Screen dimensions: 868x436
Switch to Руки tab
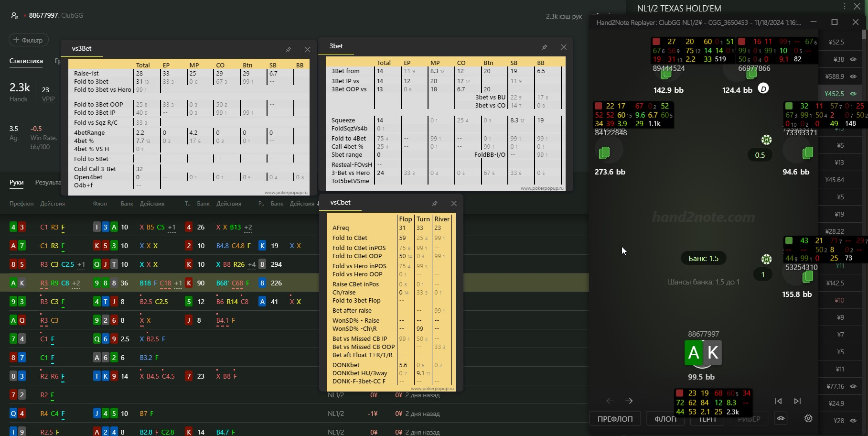[x=17, y=183]
